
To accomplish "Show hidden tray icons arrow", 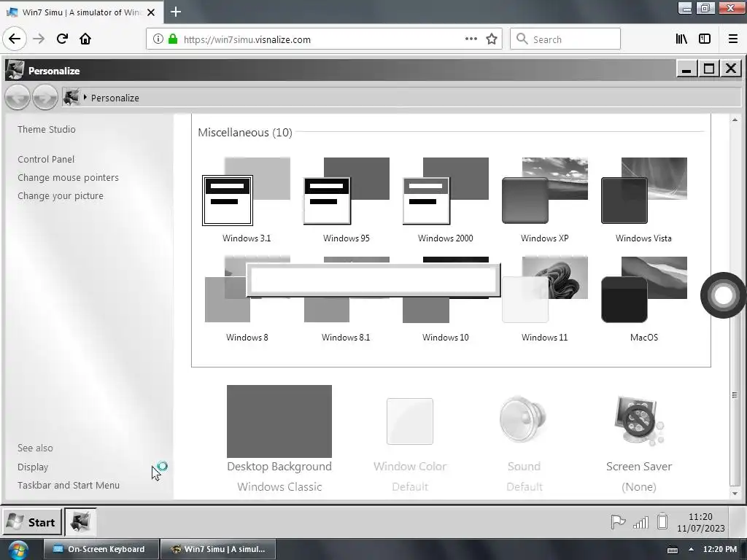I will [691, 550].
